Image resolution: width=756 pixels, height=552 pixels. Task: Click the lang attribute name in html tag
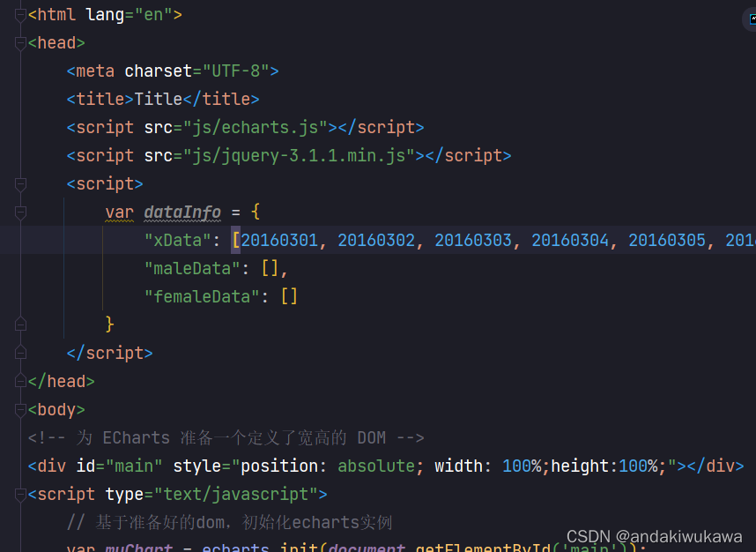[105, 15]
